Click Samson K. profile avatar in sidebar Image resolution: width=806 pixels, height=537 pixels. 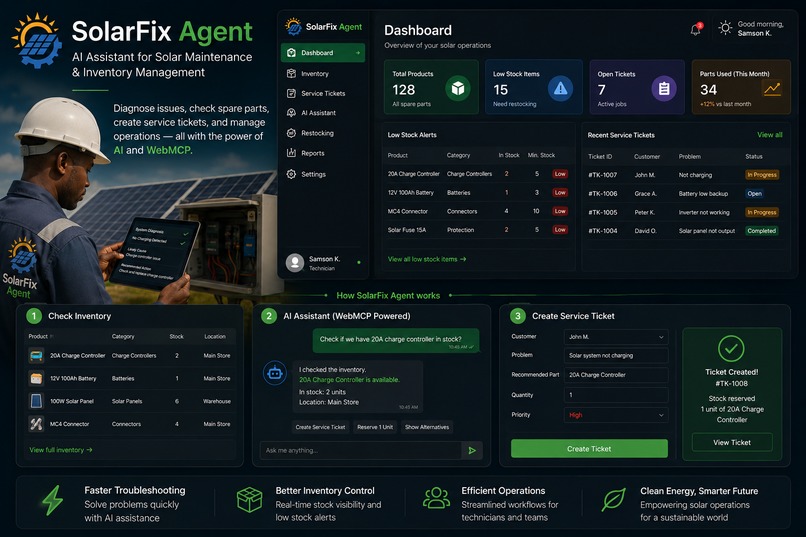point(295,263)
